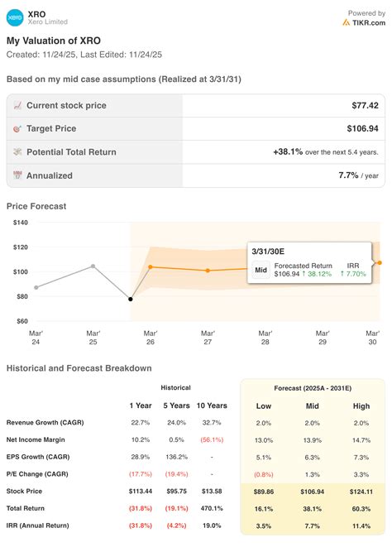
Task: Click the green up arrow next to 7.70%
Action: 342,274
